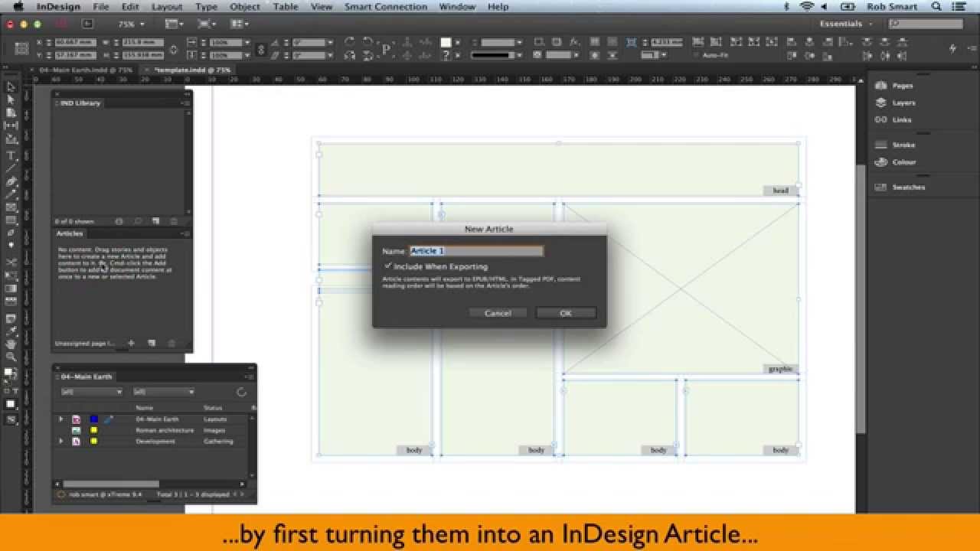Click Cancel in New Article dialog
This screenshot has height=551, width=980.
click(x=498, y=313)
